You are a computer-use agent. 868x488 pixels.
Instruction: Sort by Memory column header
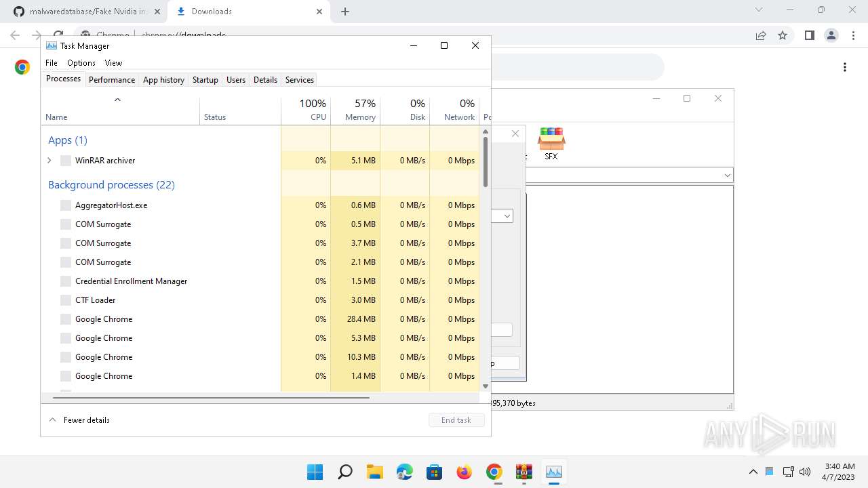pyautogui.click(x=355, y=110)
